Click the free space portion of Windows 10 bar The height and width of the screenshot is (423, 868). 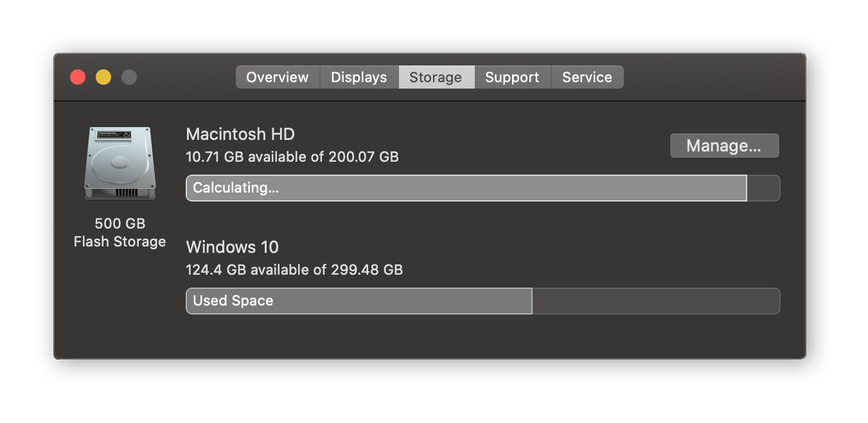(656, 301)
